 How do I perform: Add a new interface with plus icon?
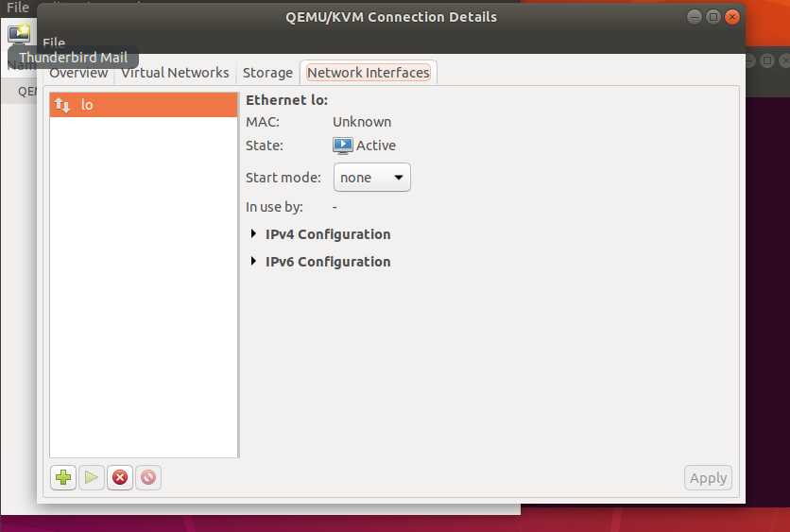tap(63, 477)
